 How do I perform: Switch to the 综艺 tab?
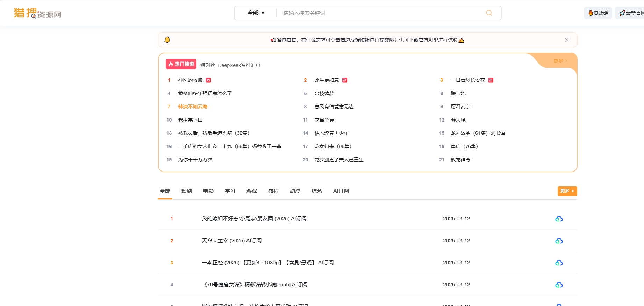317,191
